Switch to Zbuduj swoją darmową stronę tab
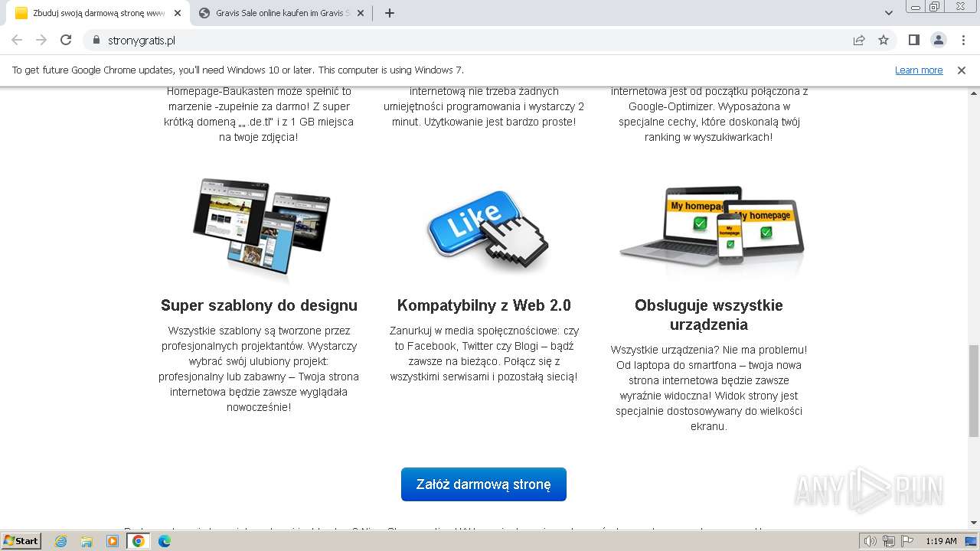The height and width of the screenshot is (551, 980). (97, 13)
